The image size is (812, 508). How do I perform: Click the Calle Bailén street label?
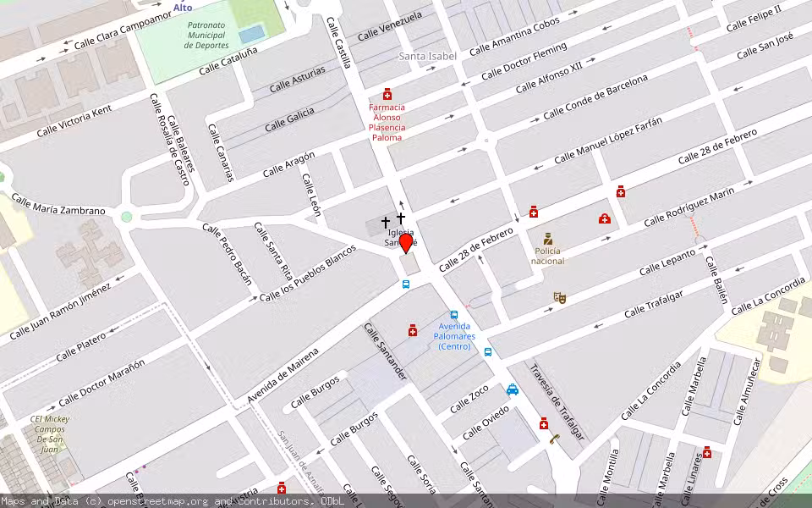click(x=716, y=280)
